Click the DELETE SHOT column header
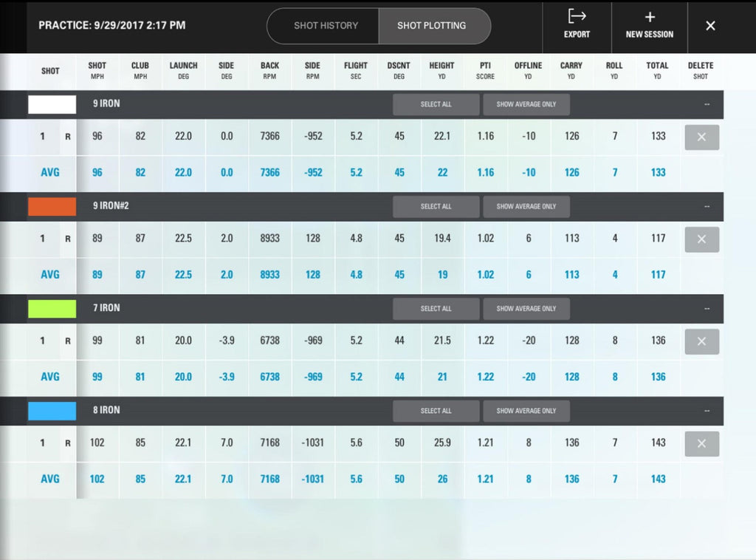 701,70
